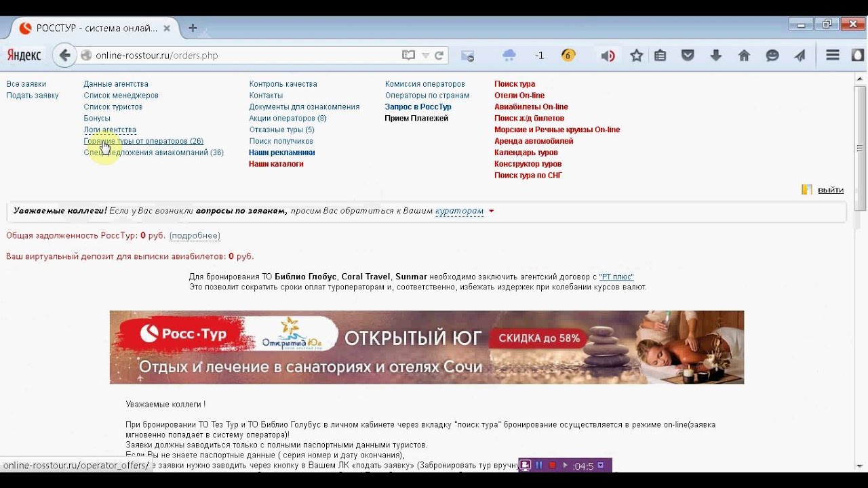The image size is (868, 488).
Task: Go to home page icon
Action: (744, 56)
